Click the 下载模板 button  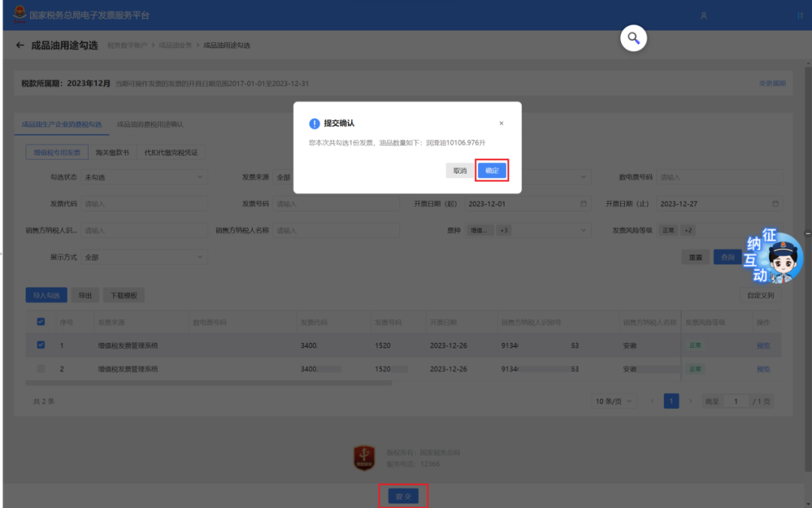coord(124,296)
